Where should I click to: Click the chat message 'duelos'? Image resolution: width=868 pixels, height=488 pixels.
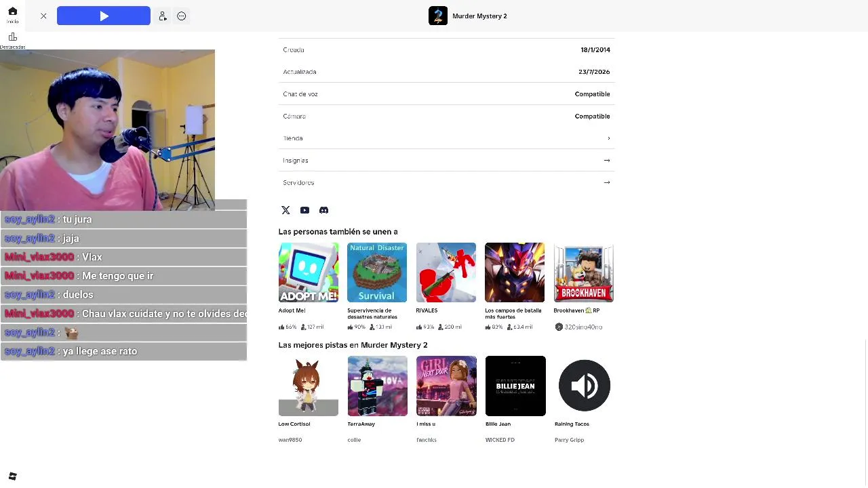[77, 295]
